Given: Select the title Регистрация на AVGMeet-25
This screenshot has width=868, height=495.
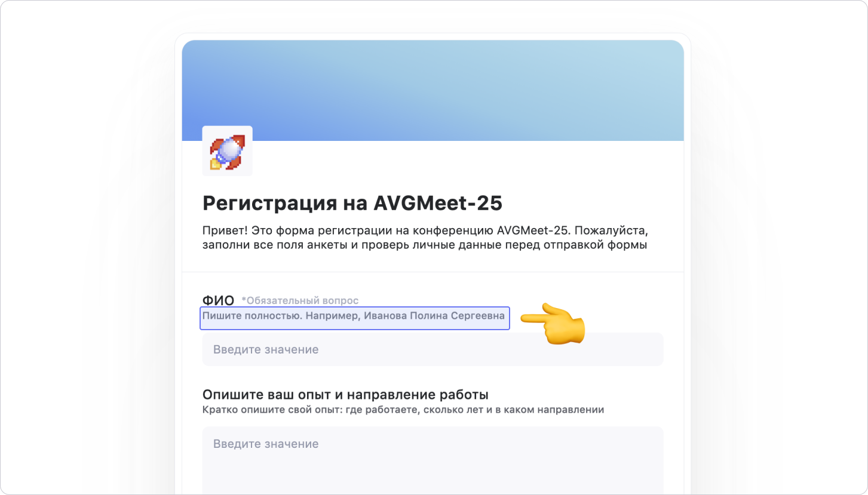Looking at the screenshot, I should tap(352, 203).
